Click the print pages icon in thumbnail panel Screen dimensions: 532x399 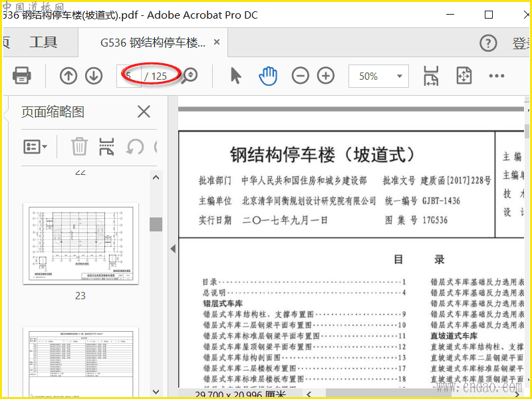click(106, 146)
